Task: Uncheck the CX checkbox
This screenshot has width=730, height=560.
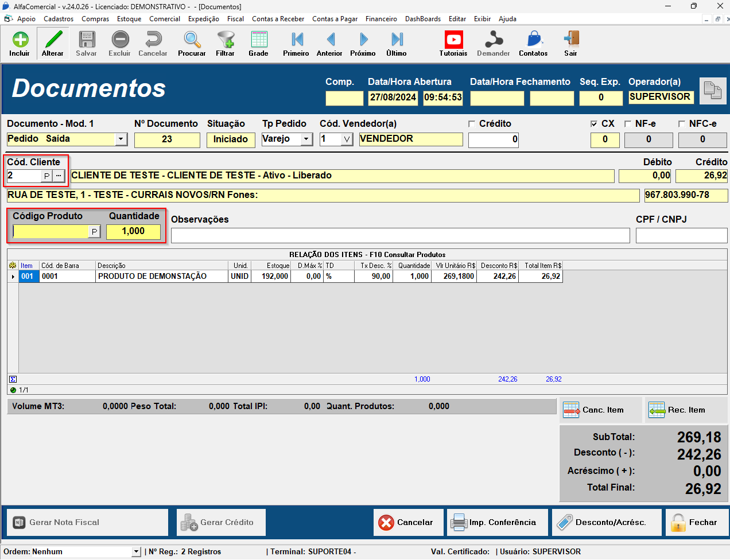Action: (594, 124)
